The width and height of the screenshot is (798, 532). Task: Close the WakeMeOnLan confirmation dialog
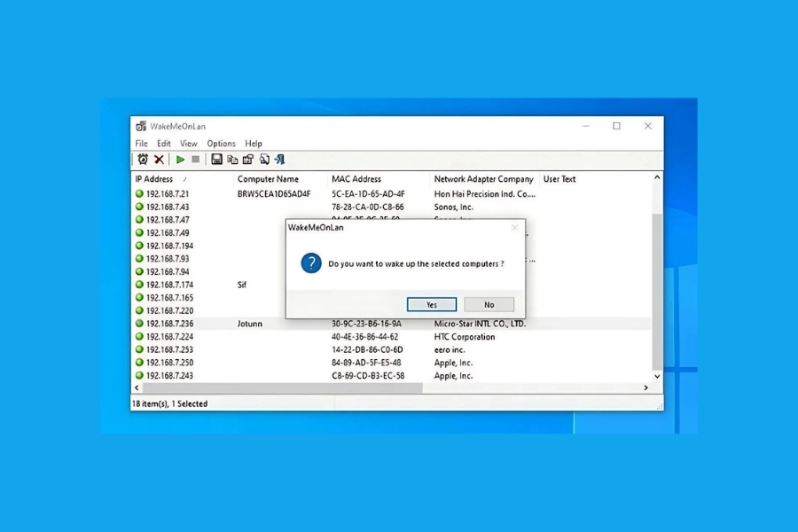tap(514, 228)
